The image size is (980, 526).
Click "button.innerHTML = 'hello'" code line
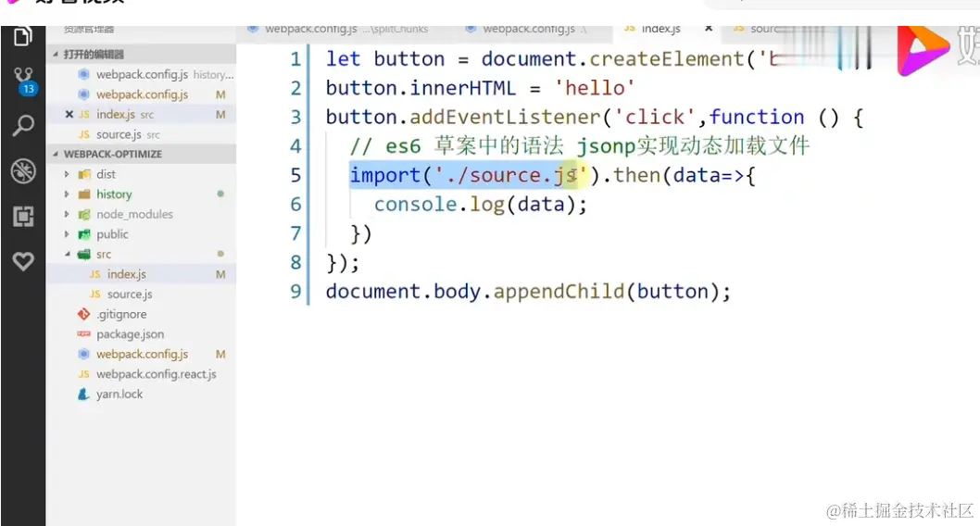480,89
